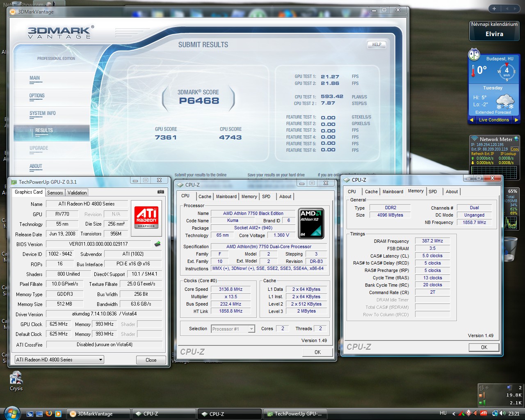Open the Recycle Bin on the desktop
This screenshot has height=420, width=525.
click(511, 249)
